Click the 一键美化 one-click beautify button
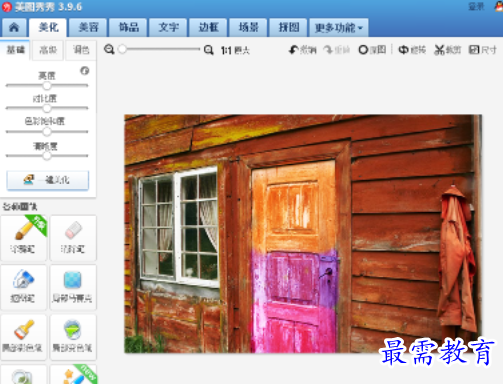This screenshot has height=384, width=503. (x=48, y=180)
